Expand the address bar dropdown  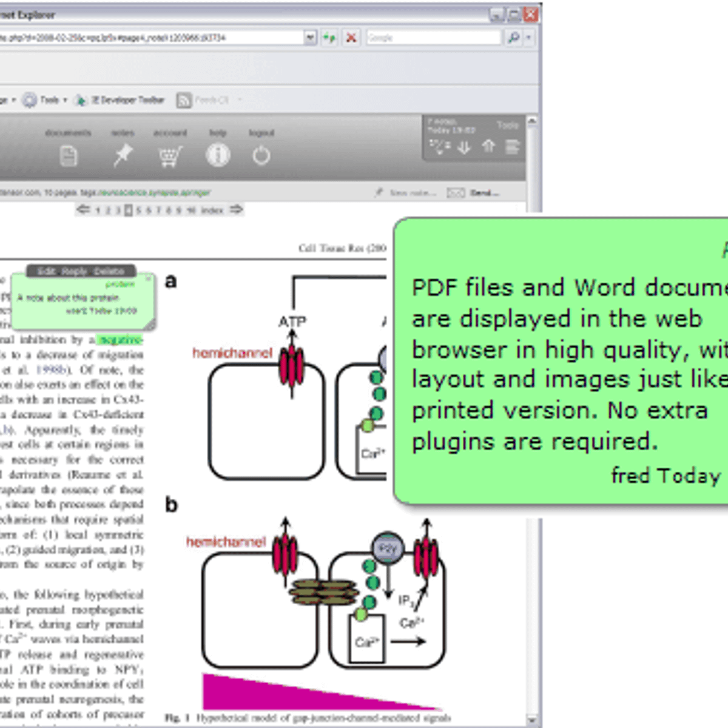coord(311,38)
